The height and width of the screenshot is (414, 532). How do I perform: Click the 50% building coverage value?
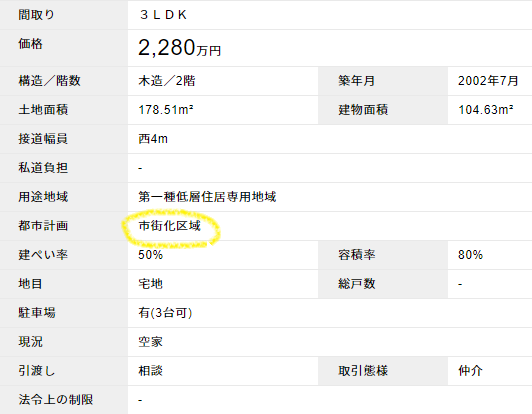click(150, 255)
